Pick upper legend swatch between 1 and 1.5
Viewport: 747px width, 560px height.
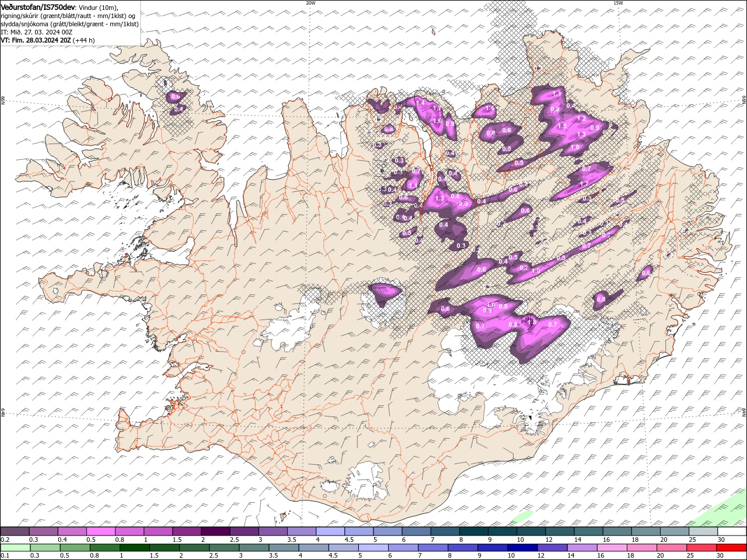point(158,531)
